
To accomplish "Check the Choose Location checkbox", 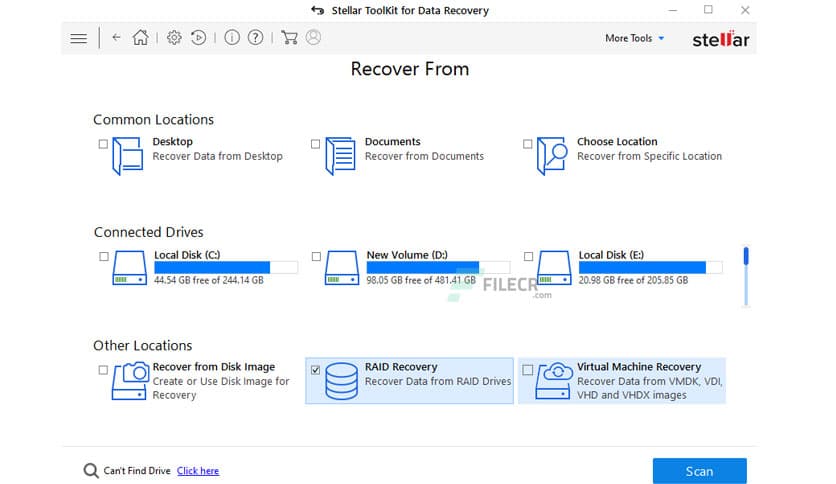I will 528,144.
